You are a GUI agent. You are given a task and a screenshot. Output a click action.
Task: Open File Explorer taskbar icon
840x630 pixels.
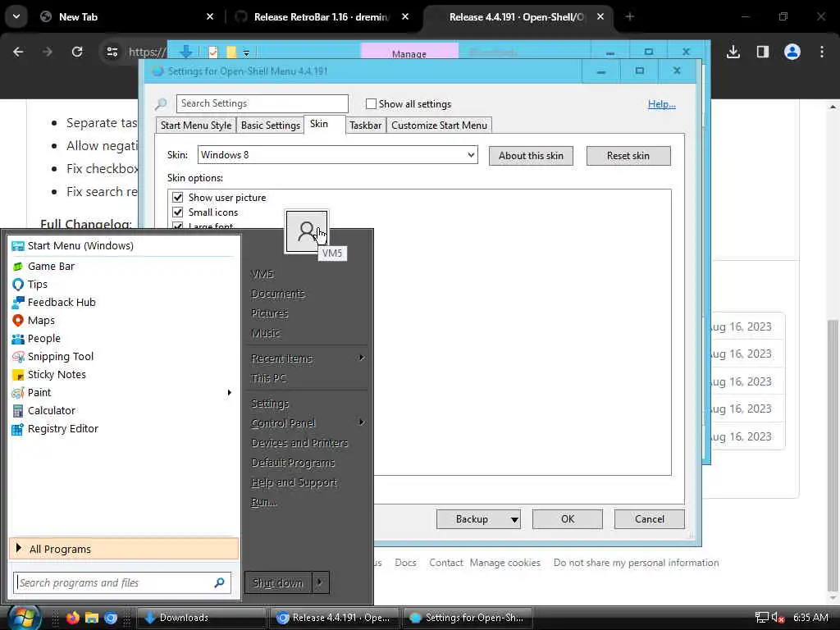[x=92, y=618]
